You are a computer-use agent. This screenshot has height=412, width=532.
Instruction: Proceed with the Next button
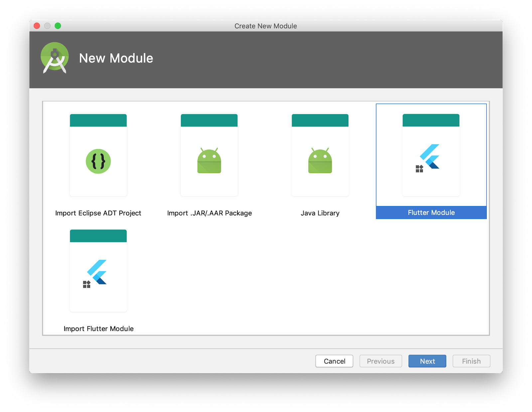(x=427, y=361)
